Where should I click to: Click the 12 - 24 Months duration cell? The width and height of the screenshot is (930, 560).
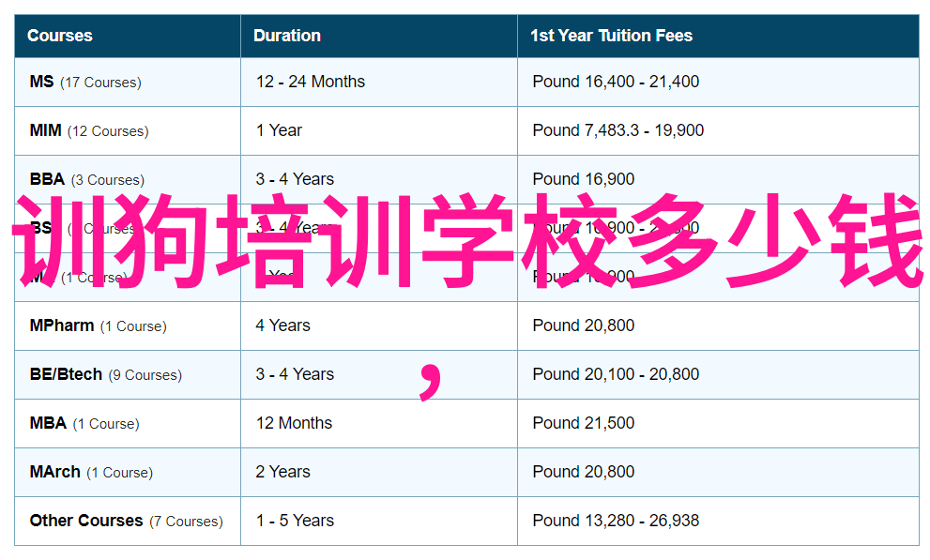311,82
